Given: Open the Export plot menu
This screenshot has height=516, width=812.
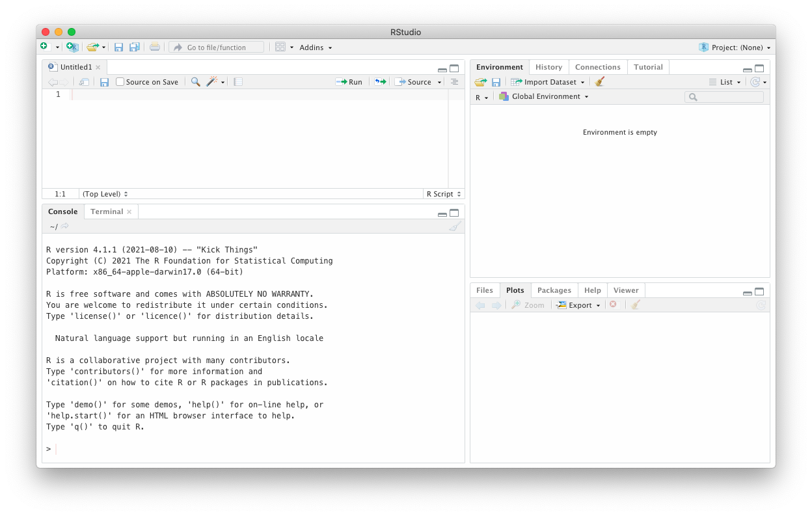Looking at the screenshot, I should 578,305.
